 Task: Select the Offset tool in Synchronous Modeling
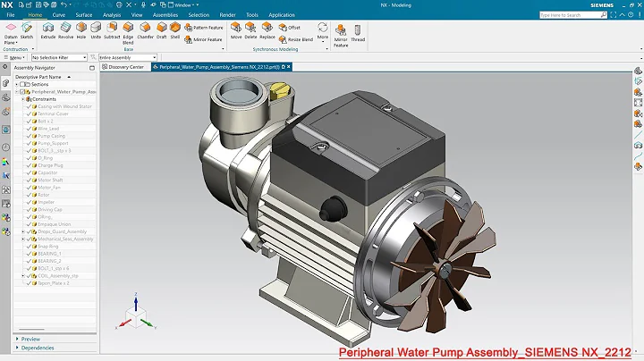[x=290, y=28]
